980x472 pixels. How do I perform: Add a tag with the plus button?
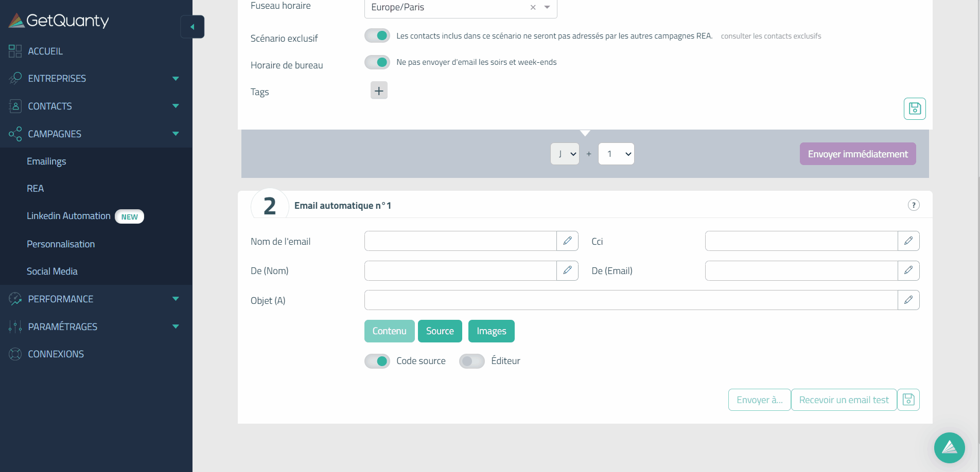379,91
